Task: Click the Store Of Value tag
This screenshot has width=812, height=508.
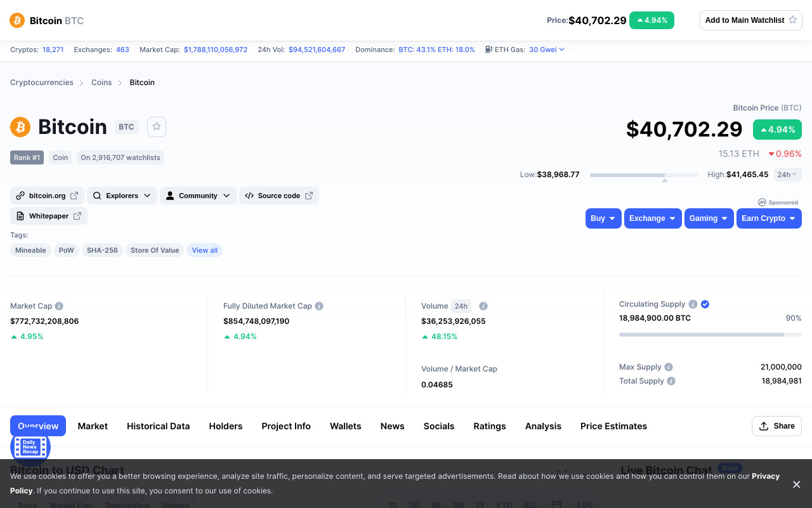Action: 155,250
